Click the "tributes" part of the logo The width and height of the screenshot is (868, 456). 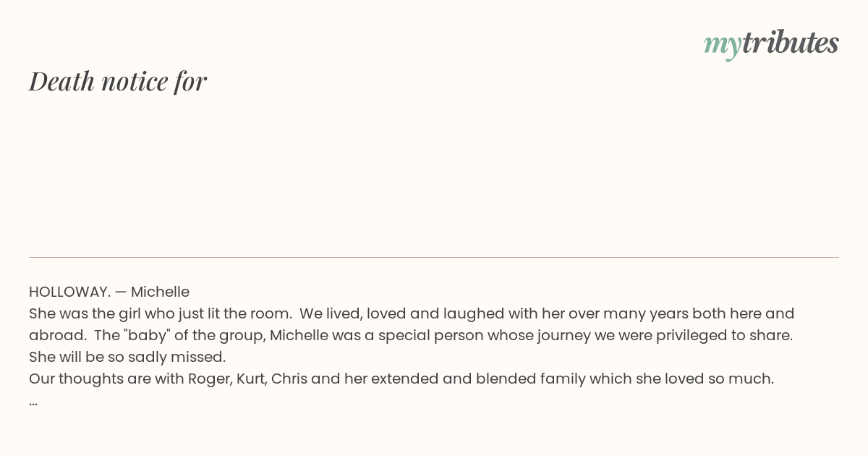click(790, 42)
